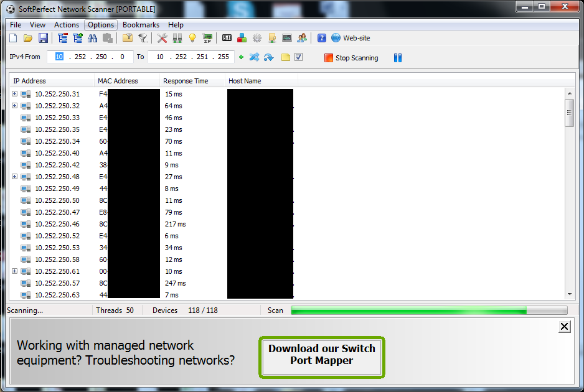
Task: Open the View menu
Action: coord(37,25)
